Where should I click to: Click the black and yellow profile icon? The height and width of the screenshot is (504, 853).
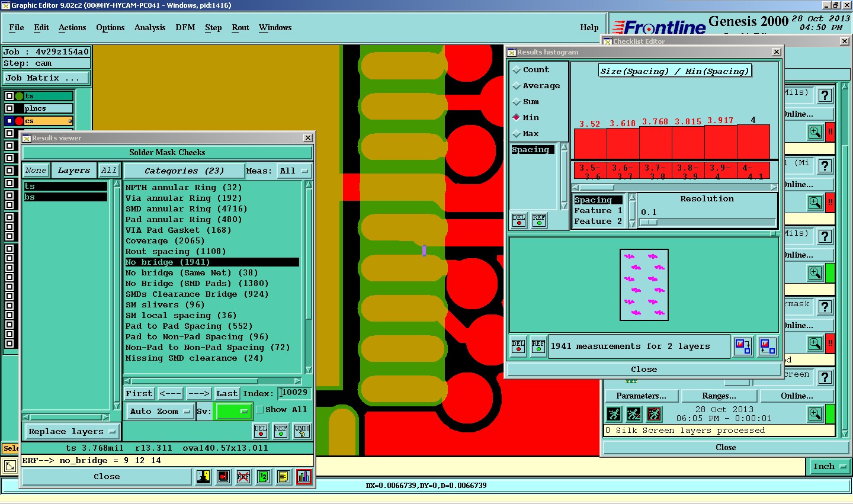coord(203,477)
